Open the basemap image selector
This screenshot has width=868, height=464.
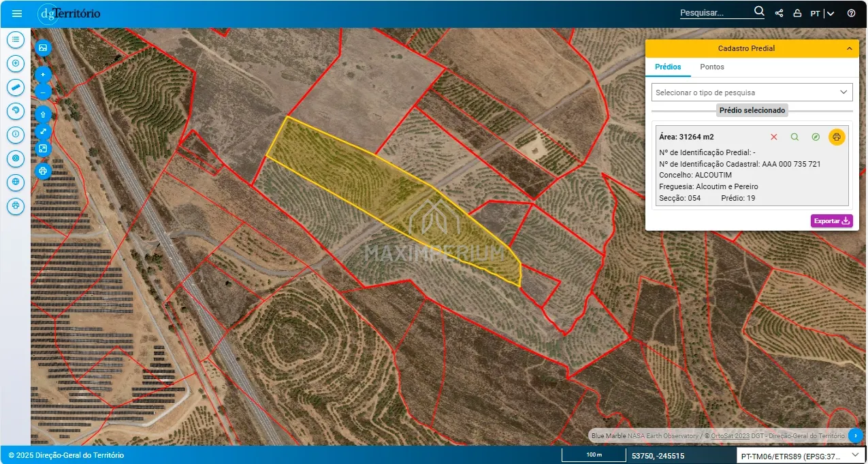pos(43,48)
